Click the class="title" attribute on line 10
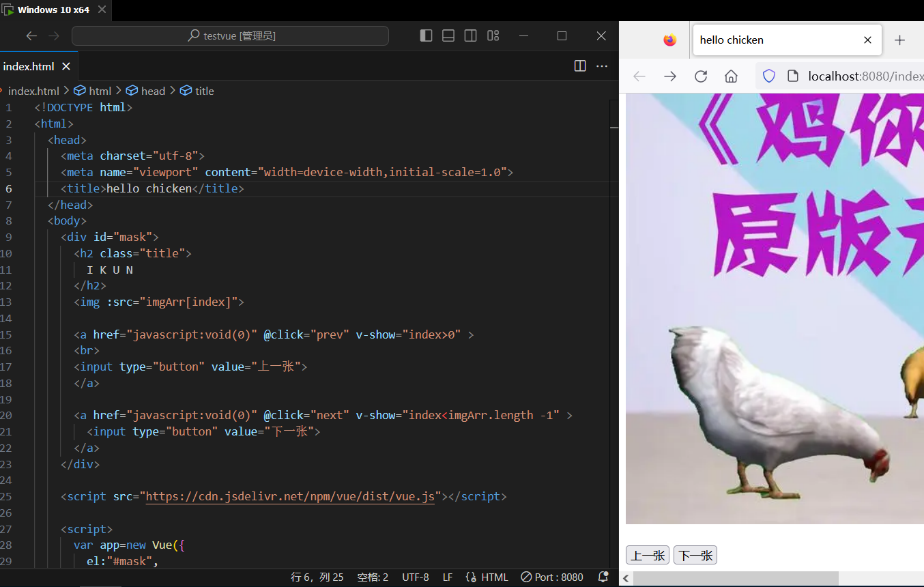The height and width of the screenshot is (587, 924). point(143,253)
